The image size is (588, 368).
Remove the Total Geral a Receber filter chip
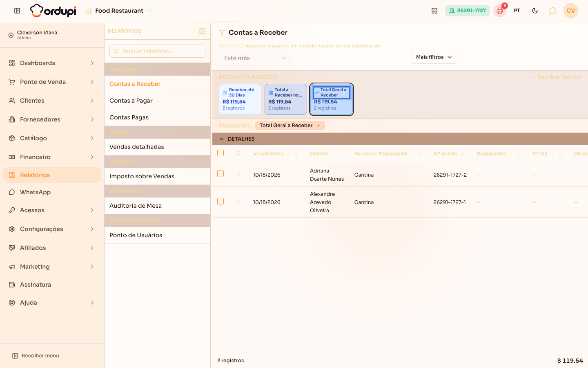tap(318, 126)
